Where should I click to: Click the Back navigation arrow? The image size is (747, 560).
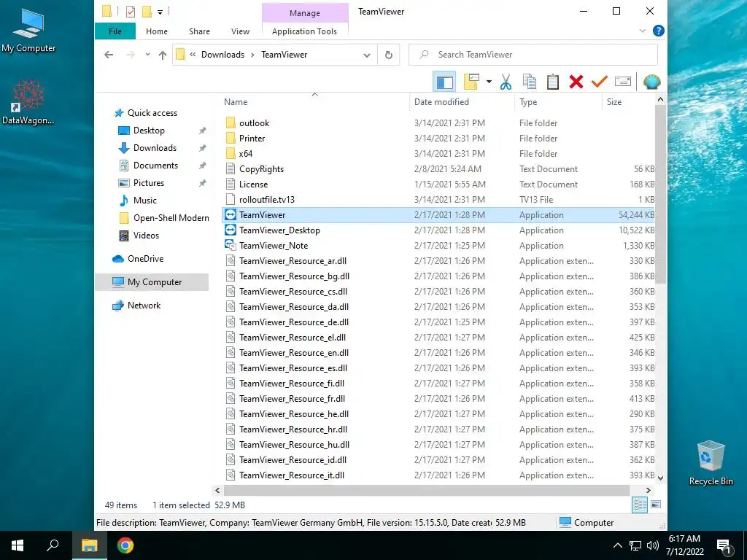(109, 55)
